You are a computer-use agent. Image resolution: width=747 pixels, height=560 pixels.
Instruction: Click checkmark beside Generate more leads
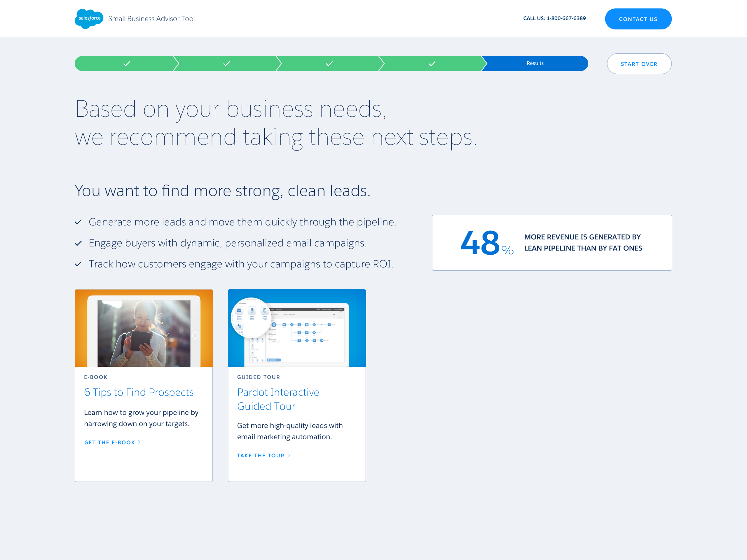tap(78, 222)
